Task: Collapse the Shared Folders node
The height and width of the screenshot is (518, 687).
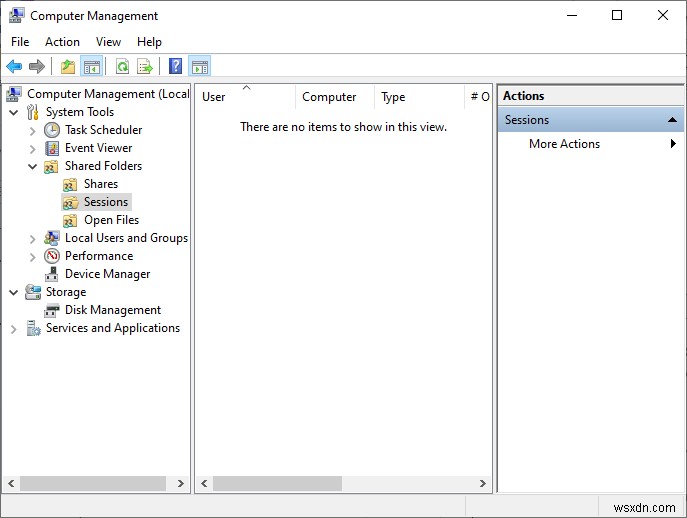Action: pyautogui.click(x=32, y=167)
